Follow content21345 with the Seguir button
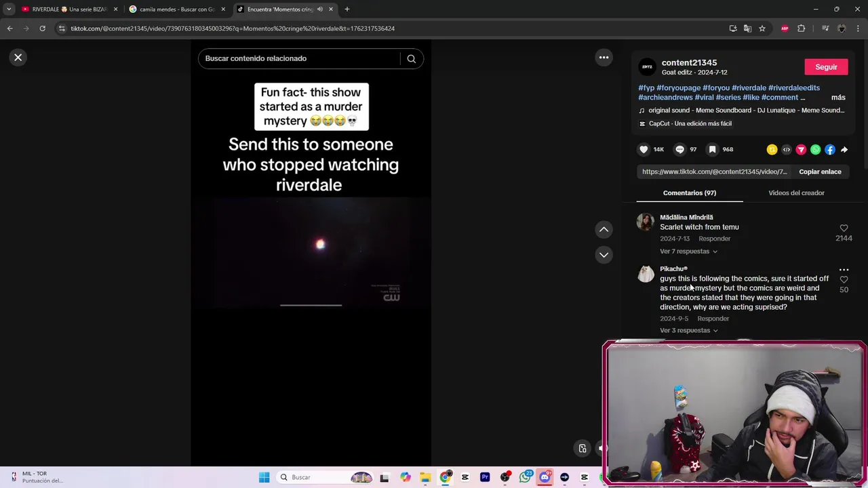 tap(826, 67)
